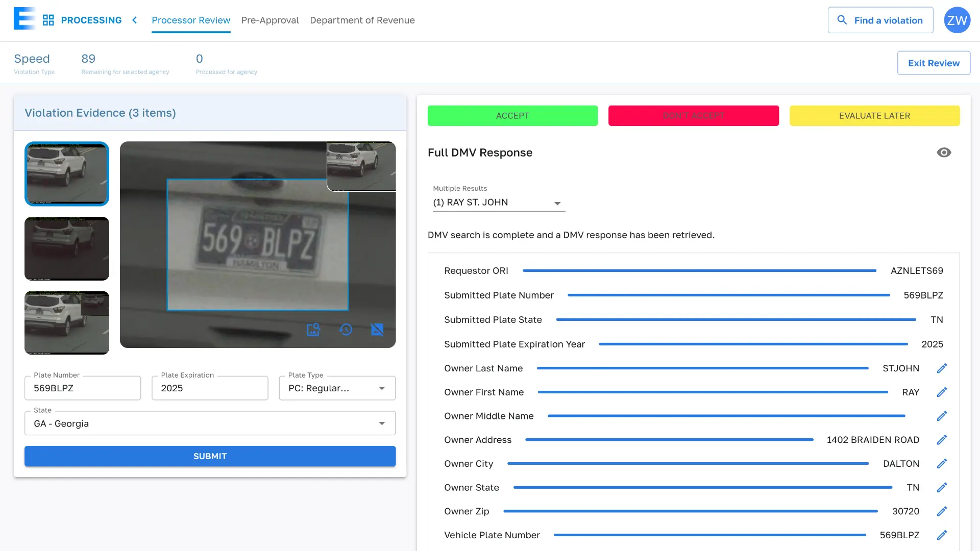Open the Multiple Results dropdown

499,203
